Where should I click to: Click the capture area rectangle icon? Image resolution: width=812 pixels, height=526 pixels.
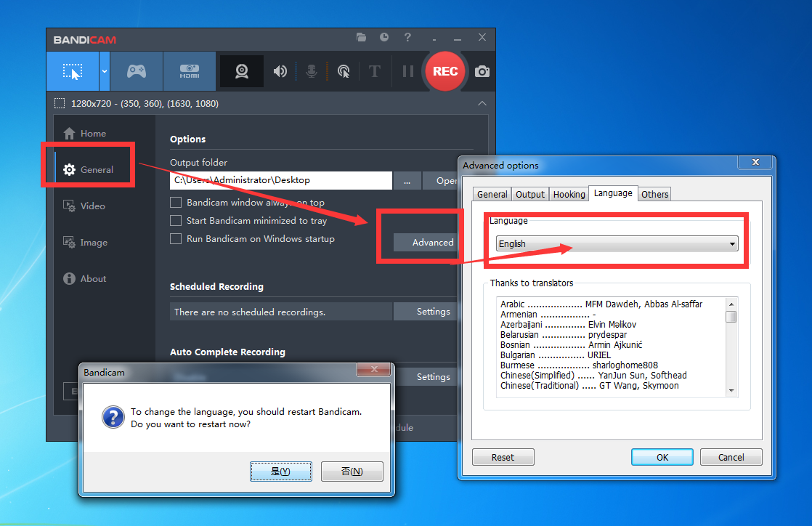coord(60,103)
